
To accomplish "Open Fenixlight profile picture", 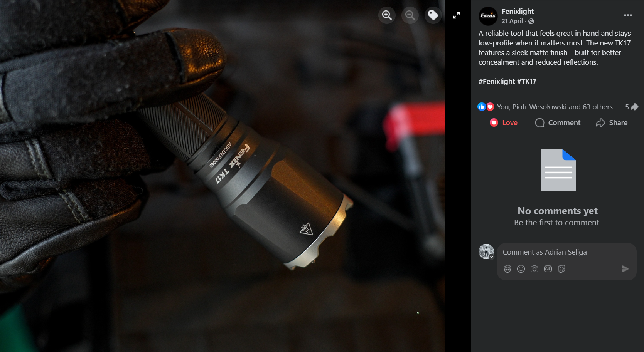I will pos(488,16).
